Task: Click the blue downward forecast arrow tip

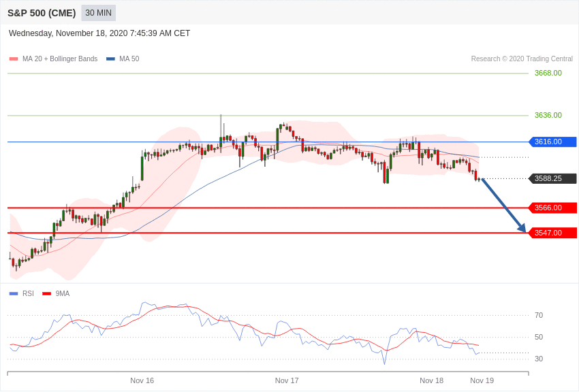Action: pos(524,231)
